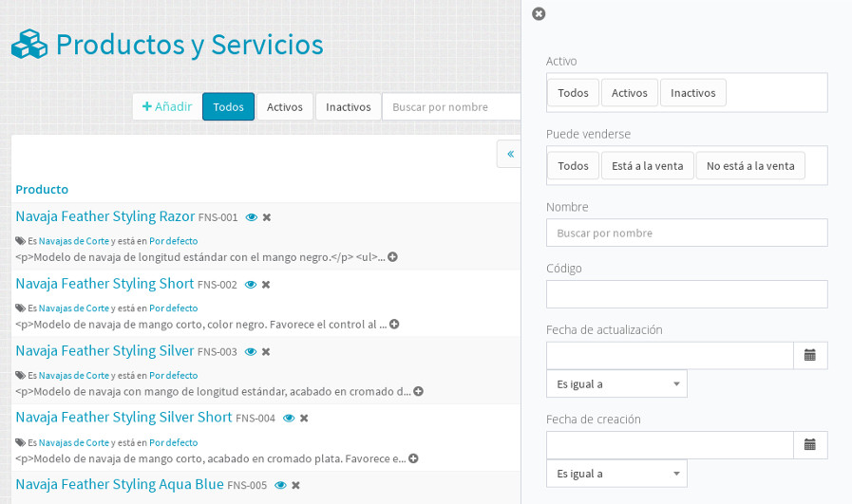Open Navajas de Corte category for FNS-001
The image size is (852, 504).
74,241
